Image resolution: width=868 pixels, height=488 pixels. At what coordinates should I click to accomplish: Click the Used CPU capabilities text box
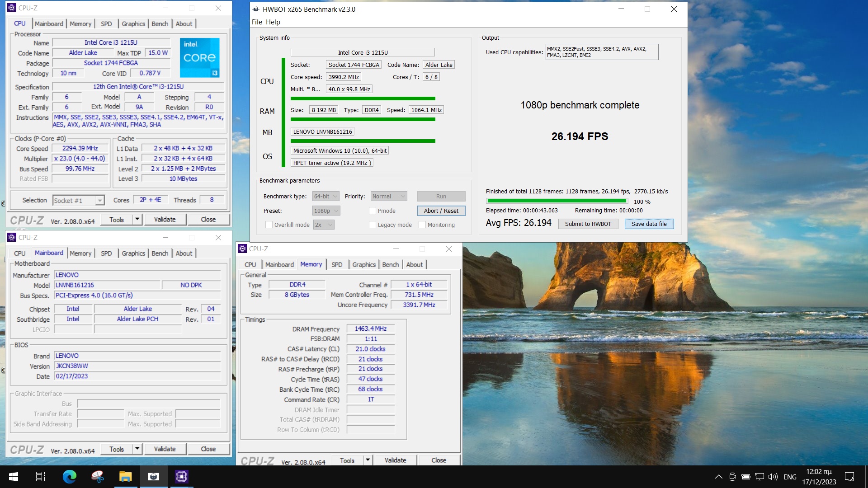tap(602, 52)
